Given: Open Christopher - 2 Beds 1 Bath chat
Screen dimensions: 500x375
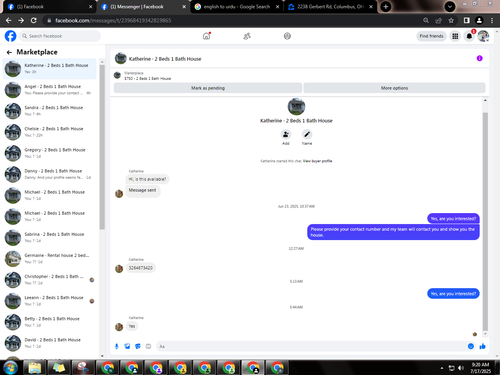Looking at the screenshot, I should (49, 280).
